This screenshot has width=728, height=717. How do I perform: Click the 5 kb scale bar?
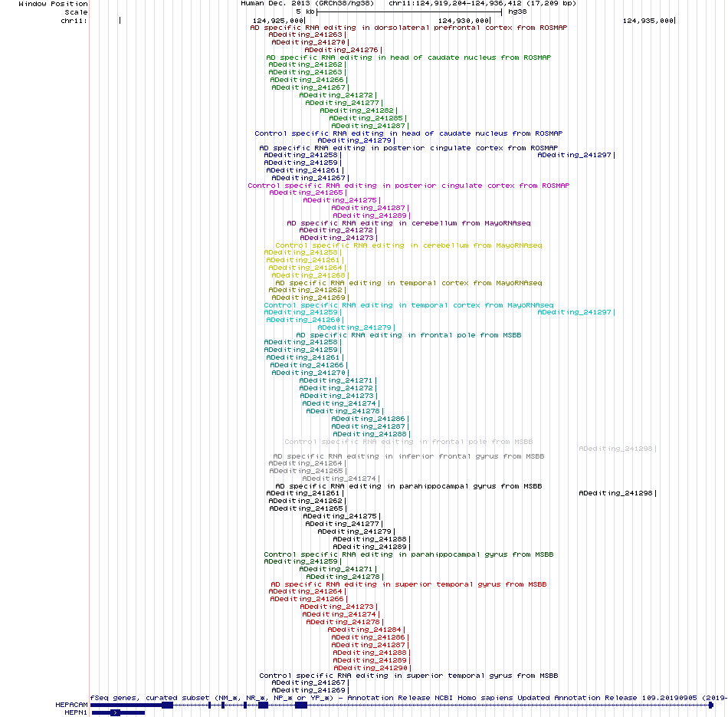coord(409,12)
